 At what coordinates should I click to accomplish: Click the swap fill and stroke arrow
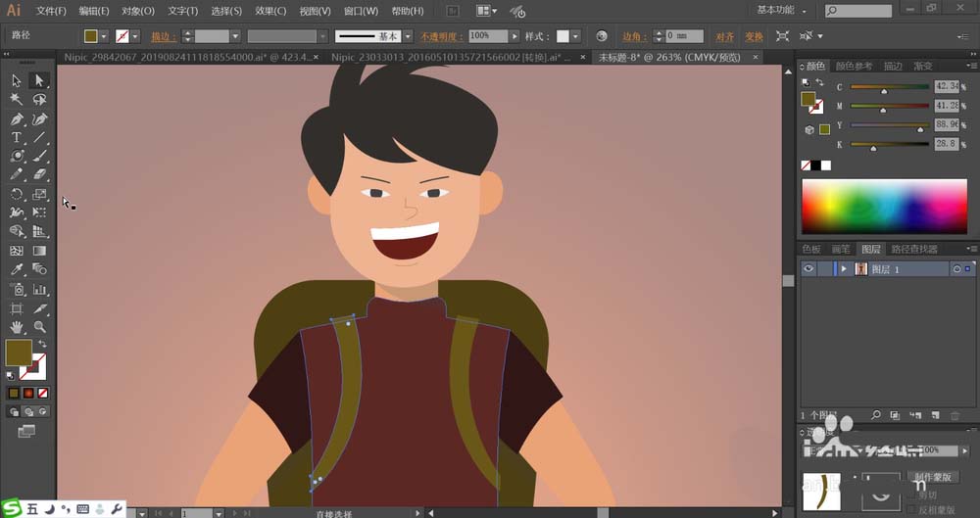[42, 344]
